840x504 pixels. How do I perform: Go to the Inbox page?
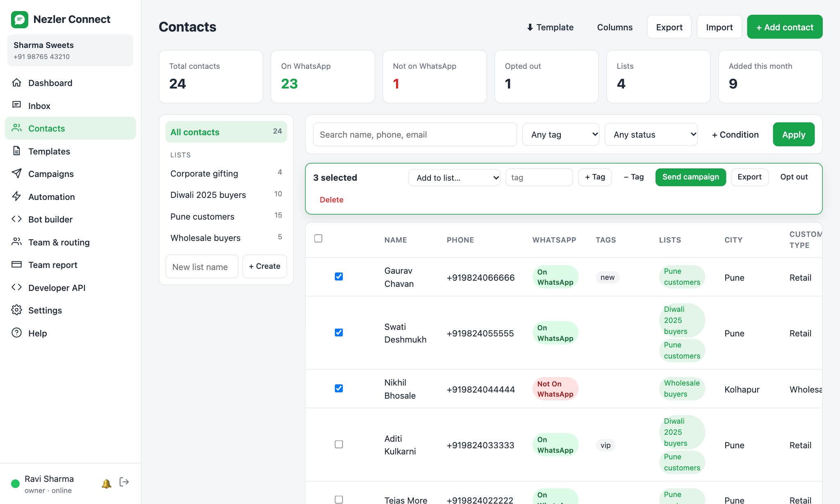(x=70, y=106)
